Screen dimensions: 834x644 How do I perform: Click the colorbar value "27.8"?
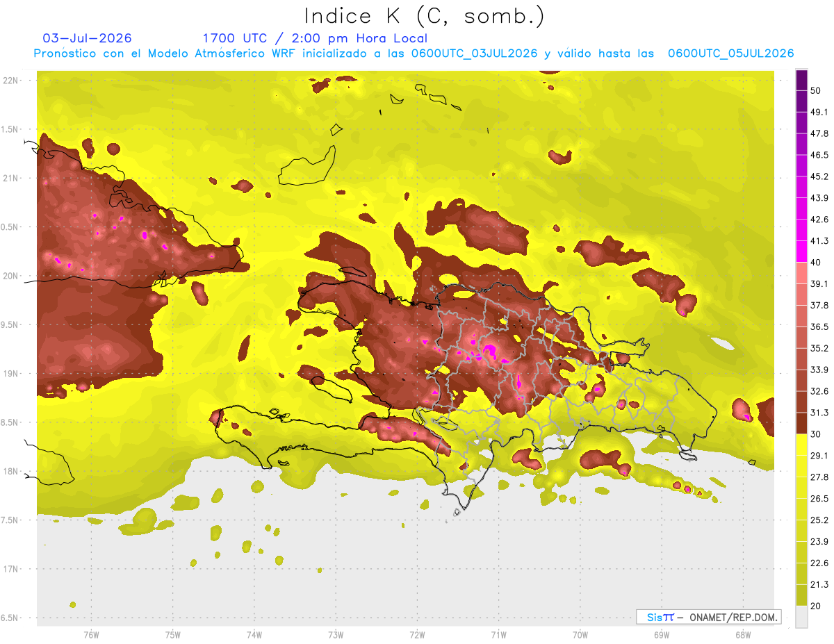820,477
